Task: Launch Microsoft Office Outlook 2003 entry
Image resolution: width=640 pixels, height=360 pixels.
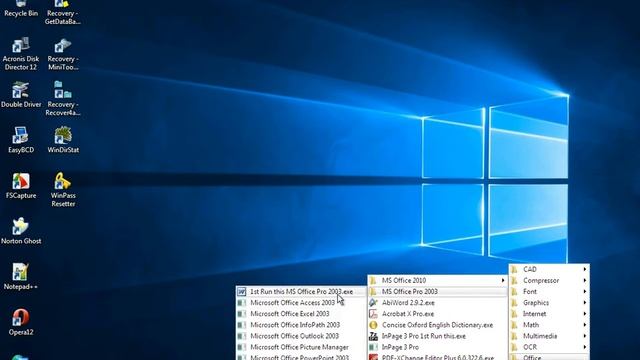Action: (x=300, y=336)
